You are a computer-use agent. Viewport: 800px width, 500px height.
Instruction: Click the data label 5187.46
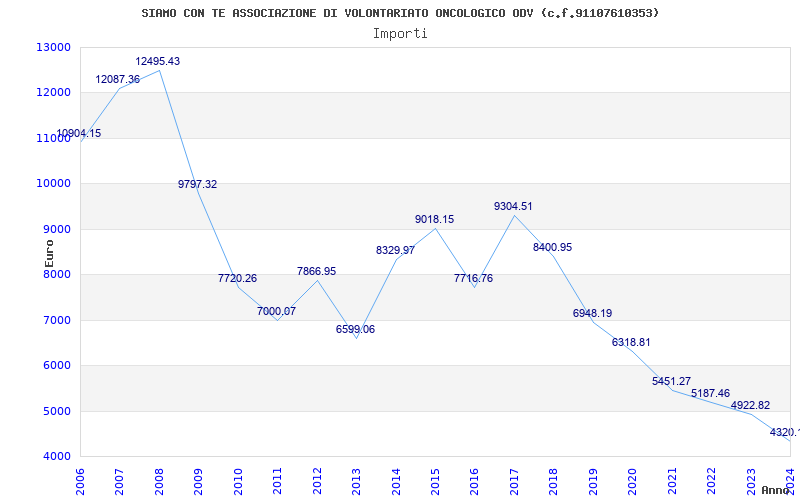coord(710,393)
